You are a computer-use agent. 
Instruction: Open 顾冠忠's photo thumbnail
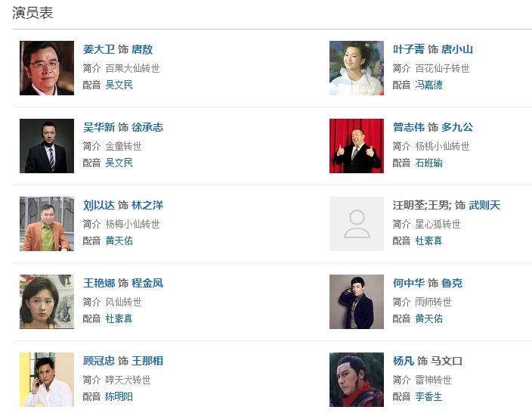(x=47, y=380)
